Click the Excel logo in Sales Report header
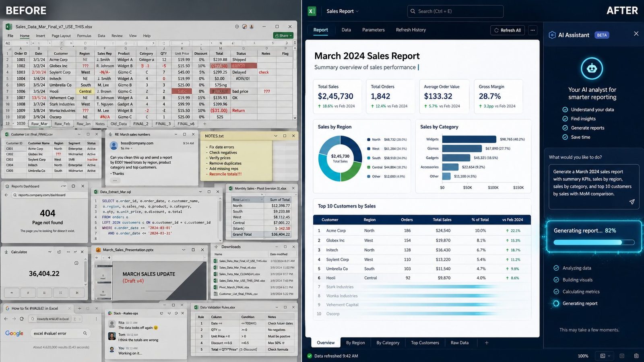The height and width of the screenshot is (362, 644). pyautogui.click(x=312, y=11)
